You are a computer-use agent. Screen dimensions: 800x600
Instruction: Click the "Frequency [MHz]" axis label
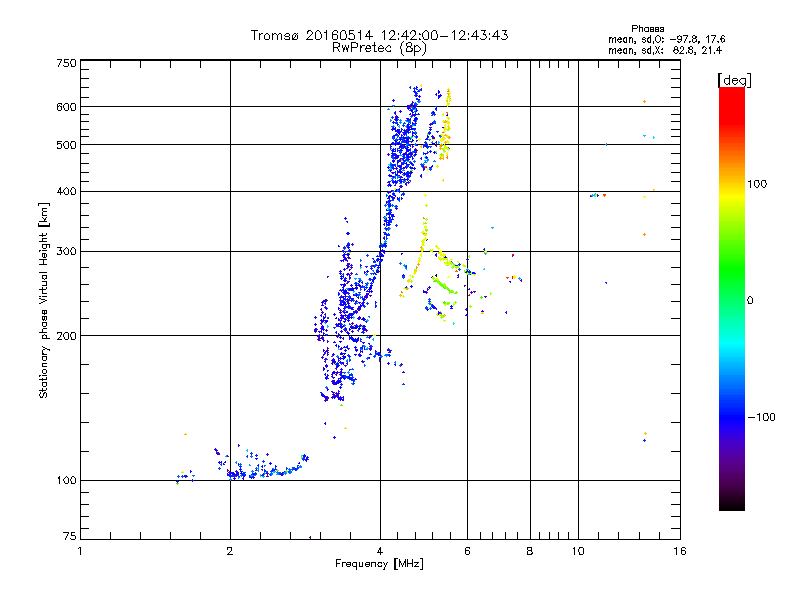click(379, 564)
